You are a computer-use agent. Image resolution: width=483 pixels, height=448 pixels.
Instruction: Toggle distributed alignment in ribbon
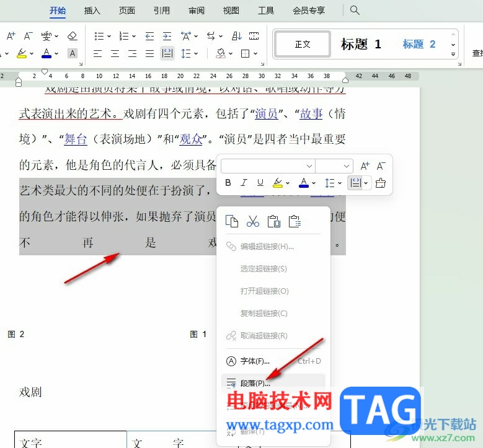pos(167,53)
